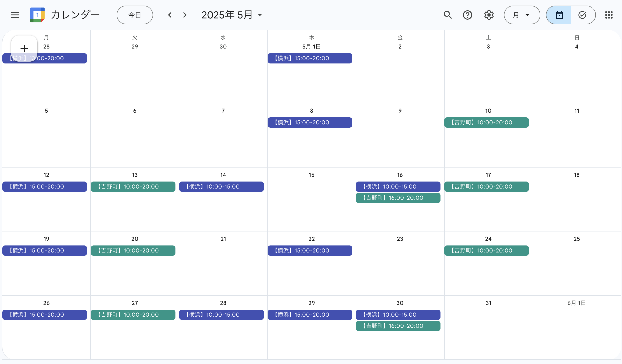Open 【吉野町】16:00-20:00 event on day 16

coord(398,198)
